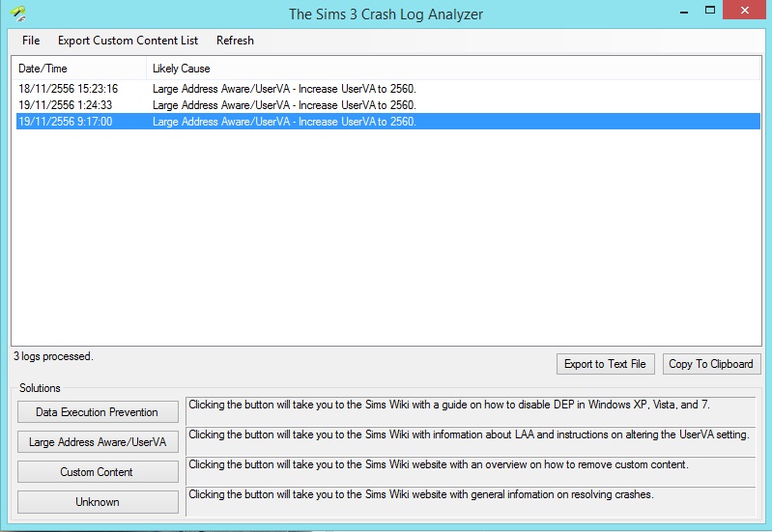Sort by the Likely Cause column header
This screenshot has height=532, width=772.
pos(453,69)
